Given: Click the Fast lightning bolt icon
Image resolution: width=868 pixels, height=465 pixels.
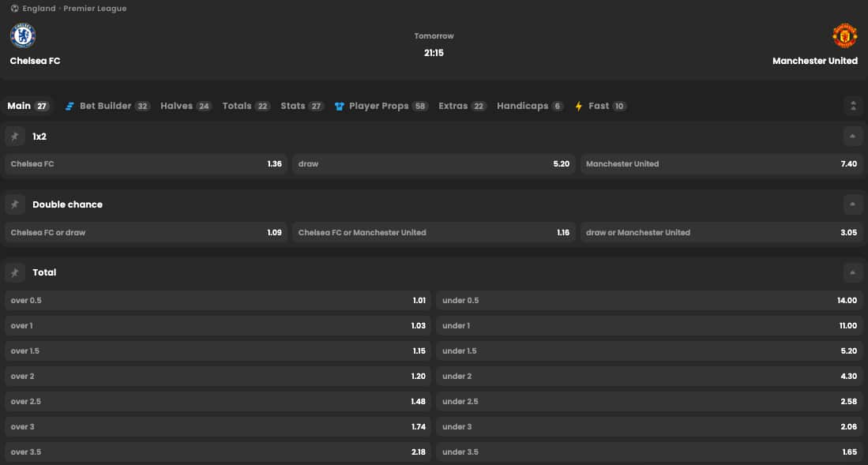Looking at the screenshot, I should click(x=578, y=106).
